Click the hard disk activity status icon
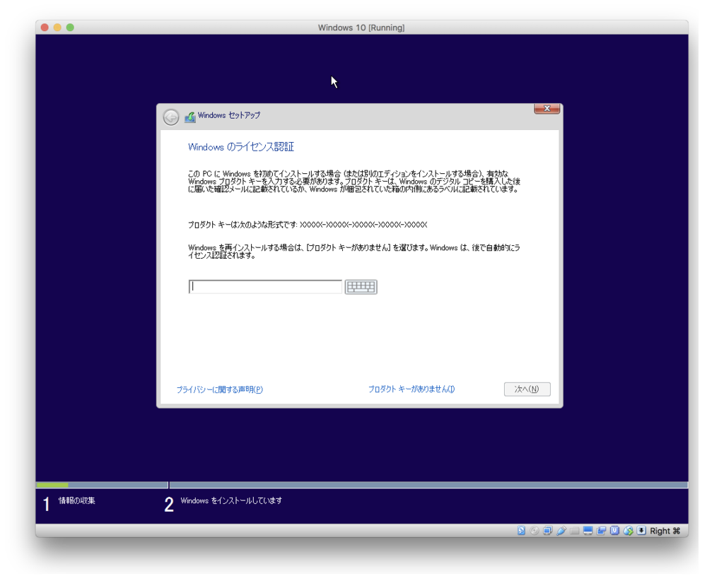724x588 pixels. [x=521, y=530]
